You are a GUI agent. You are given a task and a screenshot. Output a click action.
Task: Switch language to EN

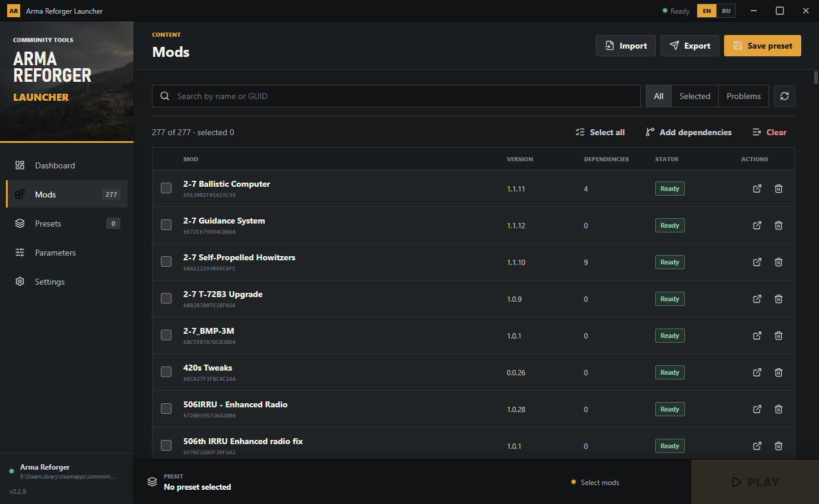pyautogui.click(x=707, y=11)
